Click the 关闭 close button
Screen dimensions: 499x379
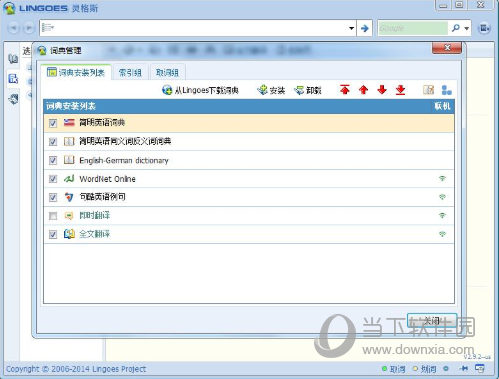pos(432,321)
